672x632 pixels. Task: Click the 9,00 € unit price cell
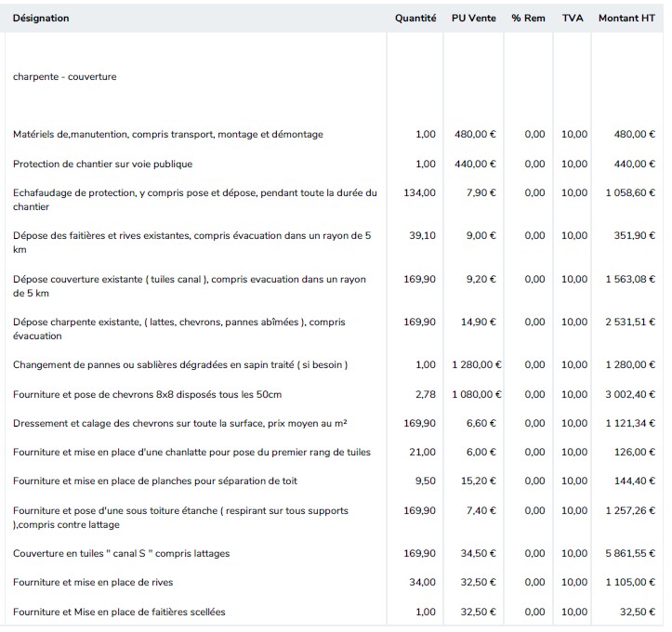point(481,236)
